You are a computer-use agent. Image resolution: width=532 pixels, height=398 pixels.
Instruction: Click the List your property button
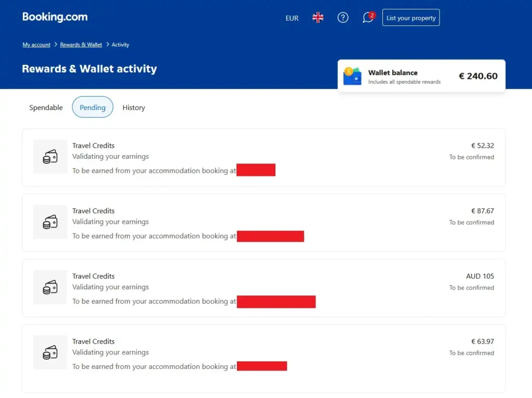[411, 18]
